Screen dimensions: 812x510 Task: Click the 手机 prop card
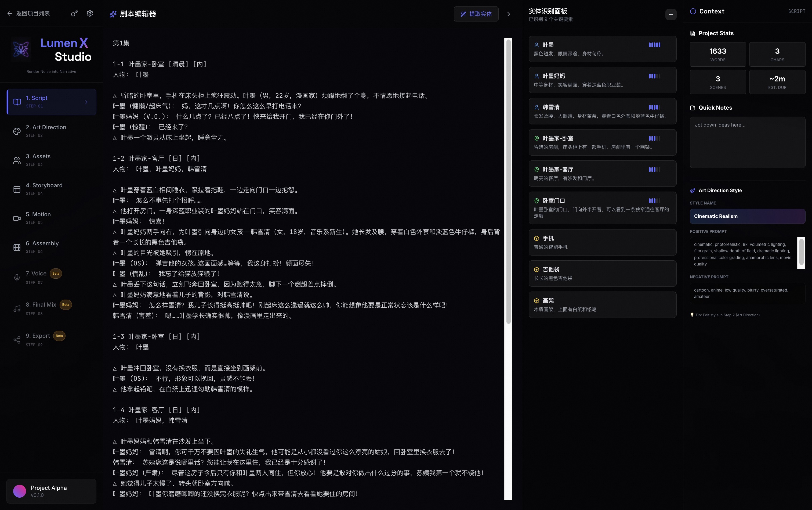pyautogui.click(x=602, y=243)
